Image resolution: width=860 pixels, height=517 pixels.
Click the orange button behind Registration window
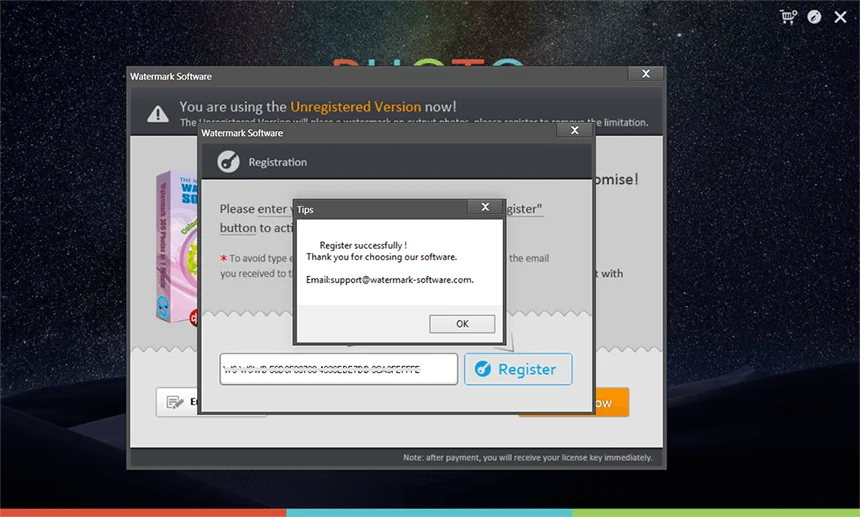(611, 402)
